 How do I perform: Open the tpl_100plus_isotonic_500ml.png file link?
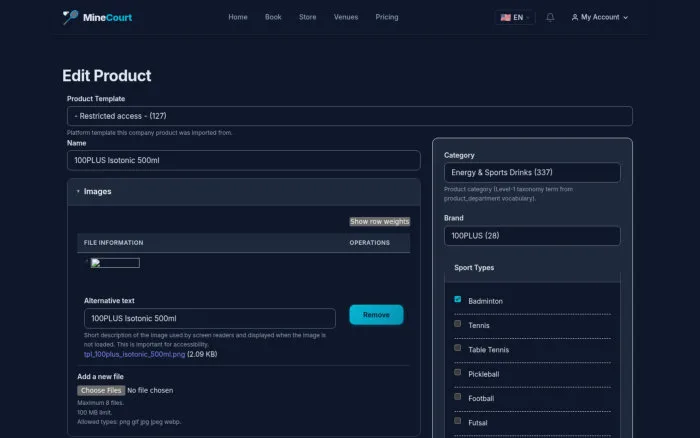(134, 354)
